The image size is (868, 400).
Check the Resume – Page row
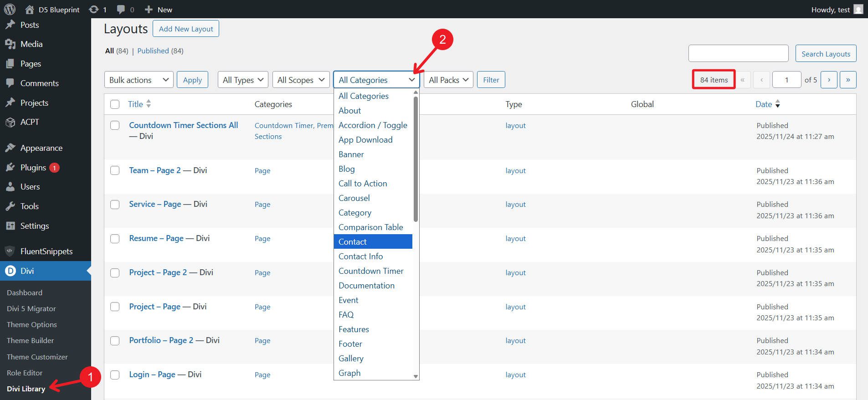pos(115,239)
